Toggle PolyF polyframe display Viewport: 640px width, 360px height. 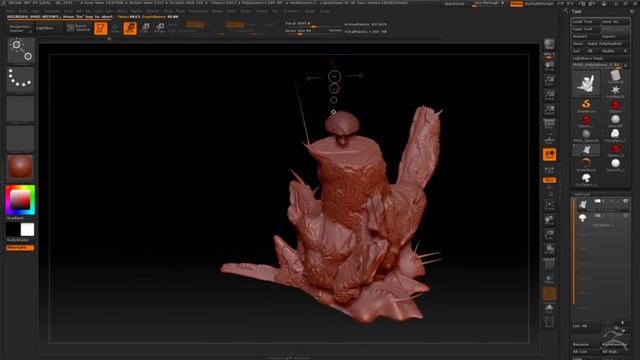click(549, 264)
